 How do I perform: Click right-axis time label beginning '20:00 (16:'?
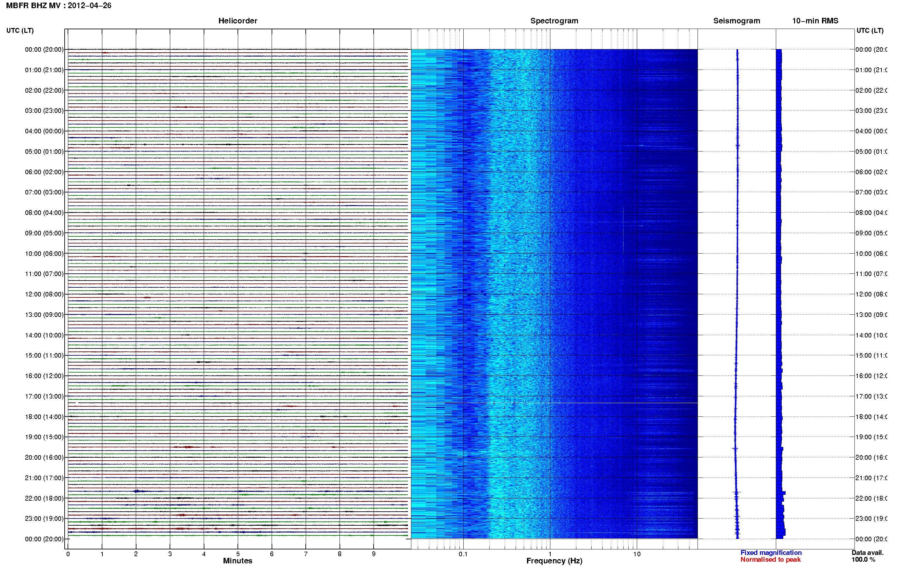[x=871, y=458]
